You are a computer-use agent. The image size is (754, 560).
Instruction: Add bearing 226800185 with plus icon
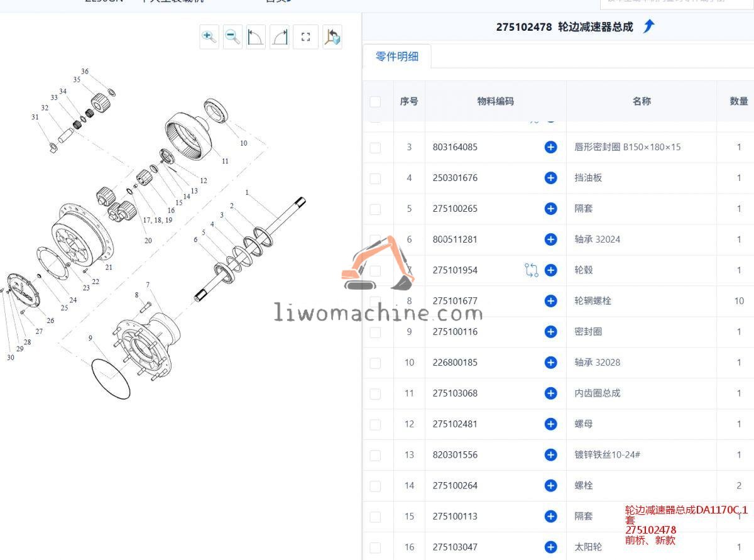coord(551,362)
